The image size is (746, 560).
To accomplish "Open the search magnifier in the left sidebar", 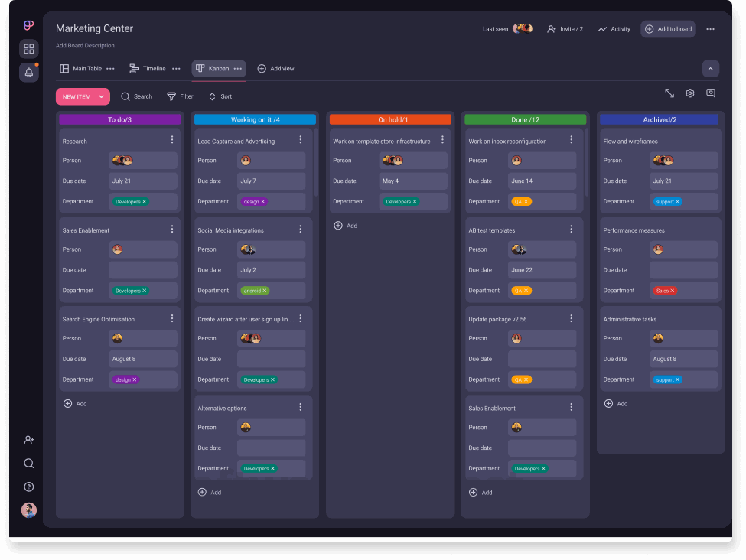I will pos(28,463).
